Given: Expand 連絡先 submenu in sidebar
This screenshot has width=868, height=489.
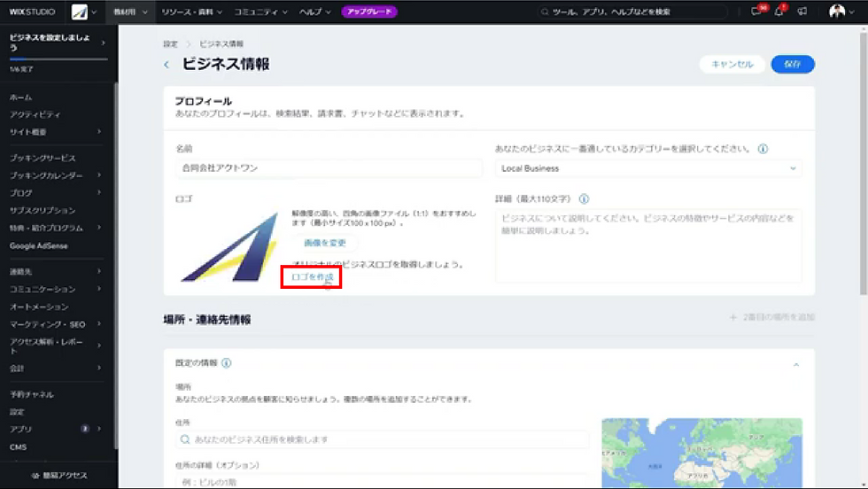Looking at the screenshot, I should pyautogui.click(x=99, y=271).
